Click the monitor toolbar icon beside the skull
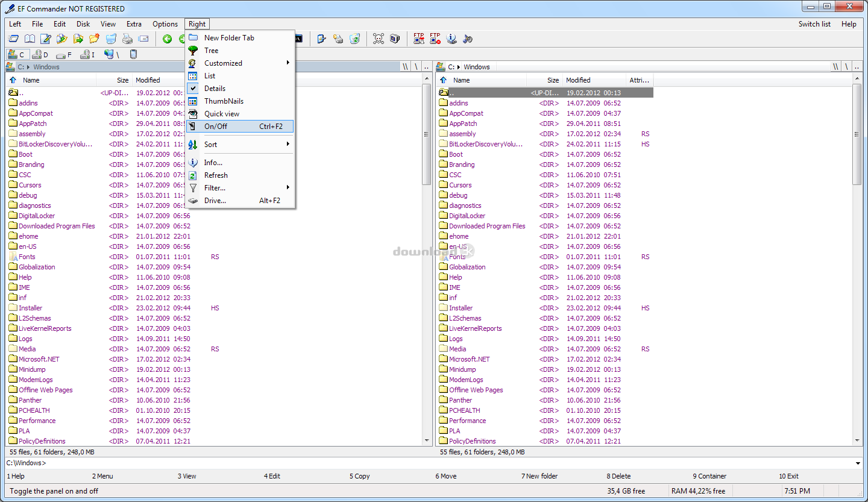Viewport: 868px width, 502px height. [x=395, y=39]
